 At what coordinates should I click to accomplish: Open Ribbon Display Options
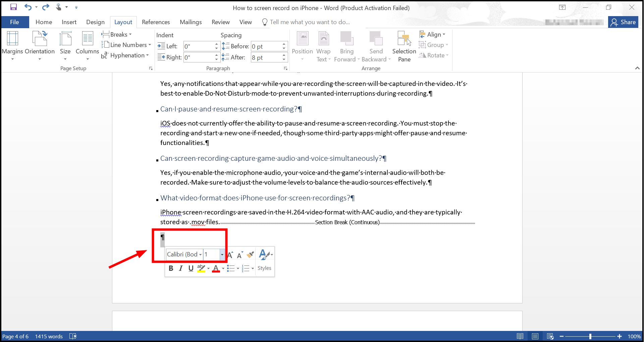point(562,7)
